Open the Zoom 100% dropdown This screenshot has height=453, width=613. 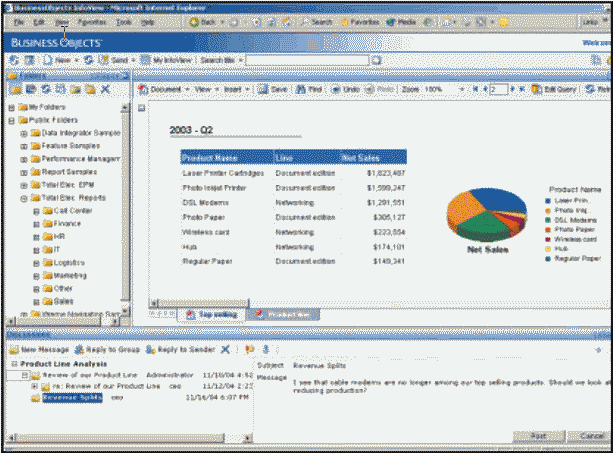pos(462,90)
